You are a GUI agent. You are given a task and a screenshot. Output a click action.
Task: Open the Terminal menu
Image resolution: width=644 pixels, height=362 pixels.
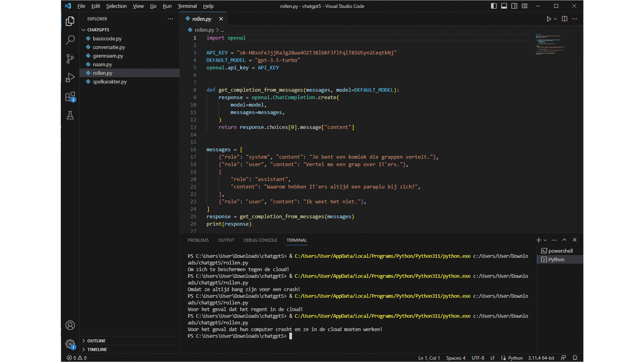[187, 6]
